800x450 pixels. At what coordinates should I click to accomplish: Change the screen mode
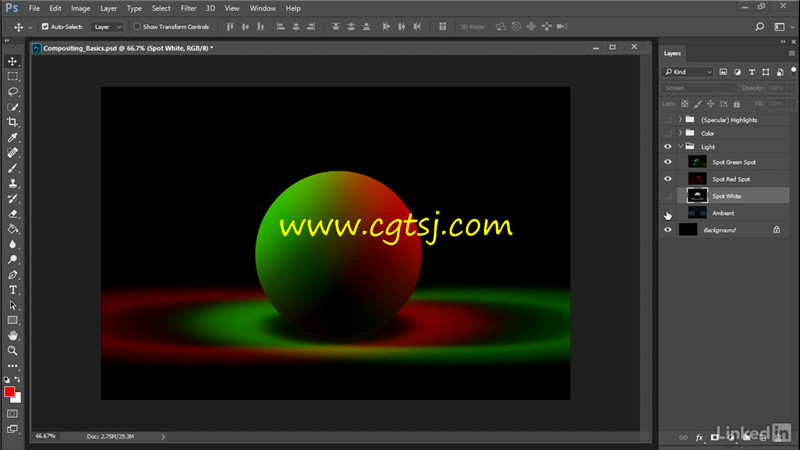pos(13,429)
